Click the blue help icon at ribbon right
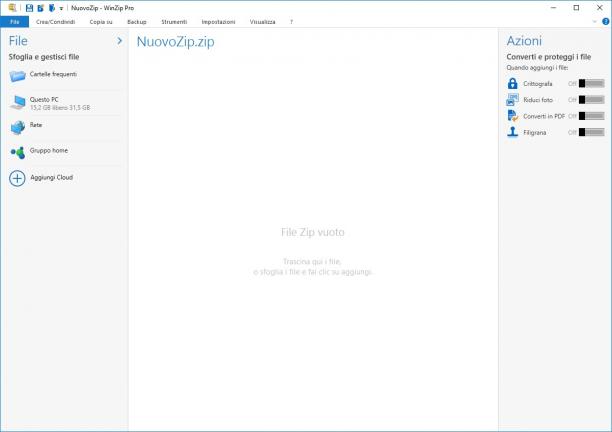Viewport: 612px width, 432px height. pos(606,22)
